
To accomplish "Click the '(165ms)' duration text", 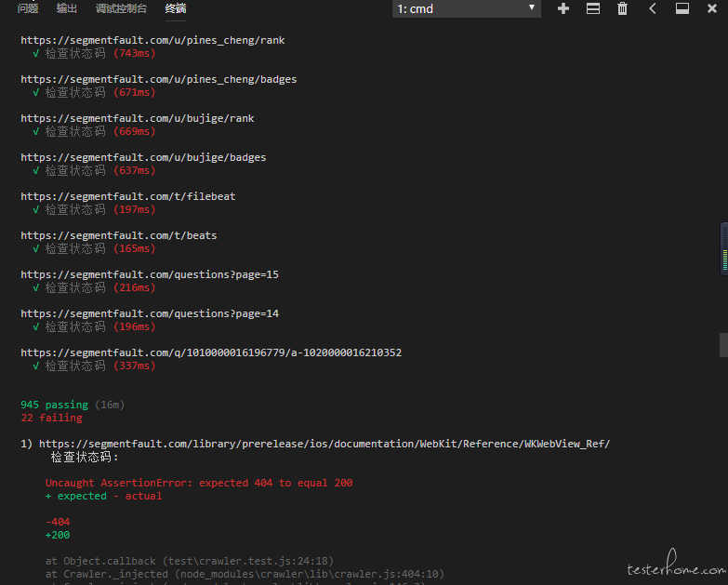I will click(x=134, y=248).
